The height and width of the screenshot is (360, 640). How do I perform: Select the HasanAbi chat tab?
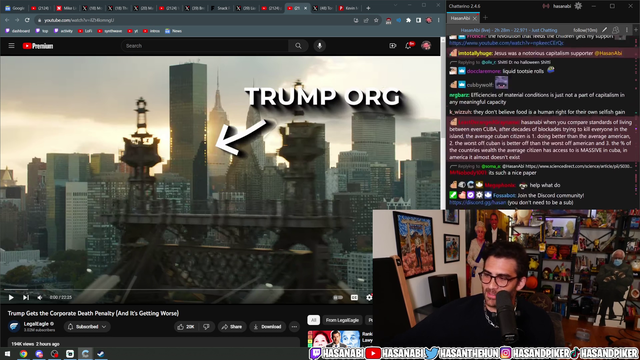point(460,18)
